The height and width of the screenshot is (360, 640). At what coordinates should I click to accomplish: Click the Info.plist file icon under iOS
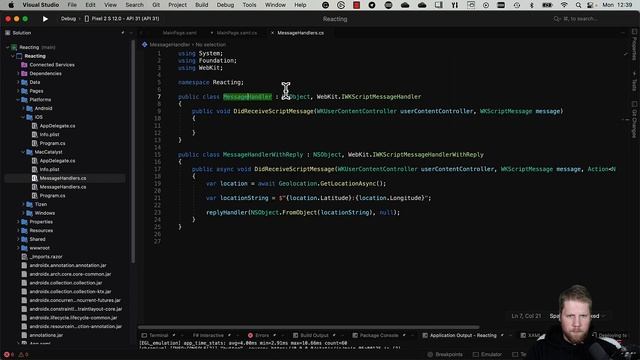tap(35, 134)
